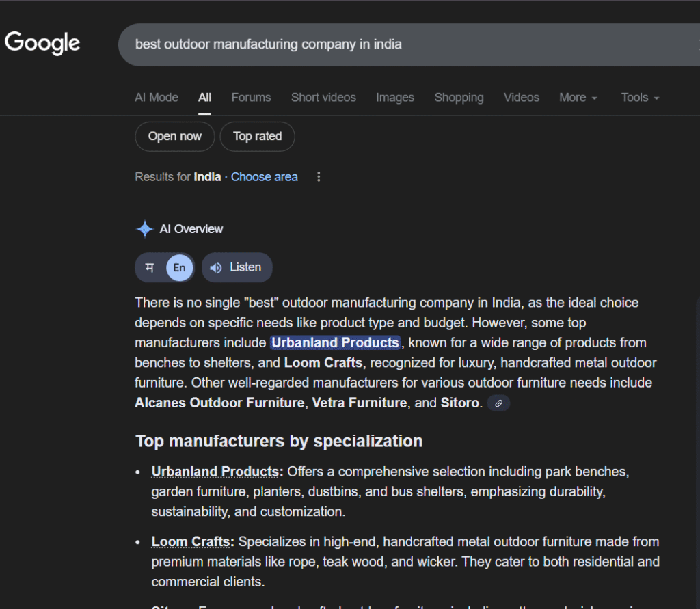The width and height of the screenshot is (700, 609).
Task: Open the Images tab
Action: click(394, 98)
